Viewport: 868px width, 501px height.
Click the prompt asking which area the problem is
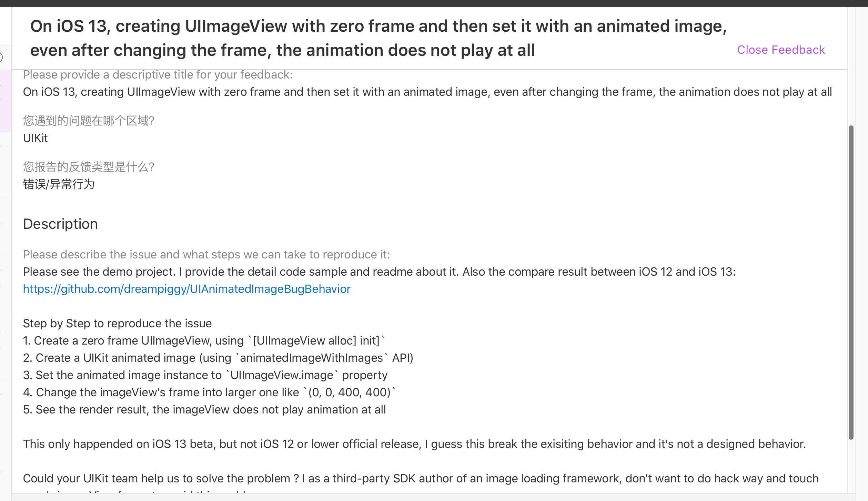coord(88,121)
